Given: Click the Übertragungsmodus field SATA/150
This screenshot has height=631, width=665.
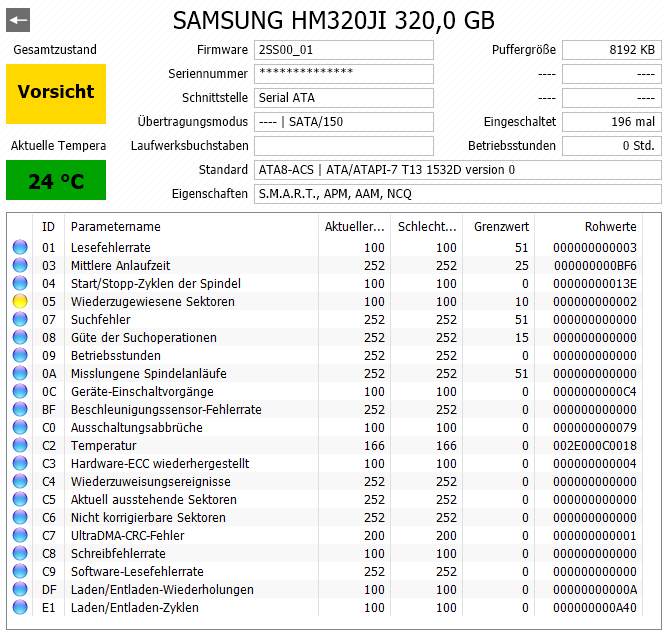Looking at the screenshot, I should point(344,122).
